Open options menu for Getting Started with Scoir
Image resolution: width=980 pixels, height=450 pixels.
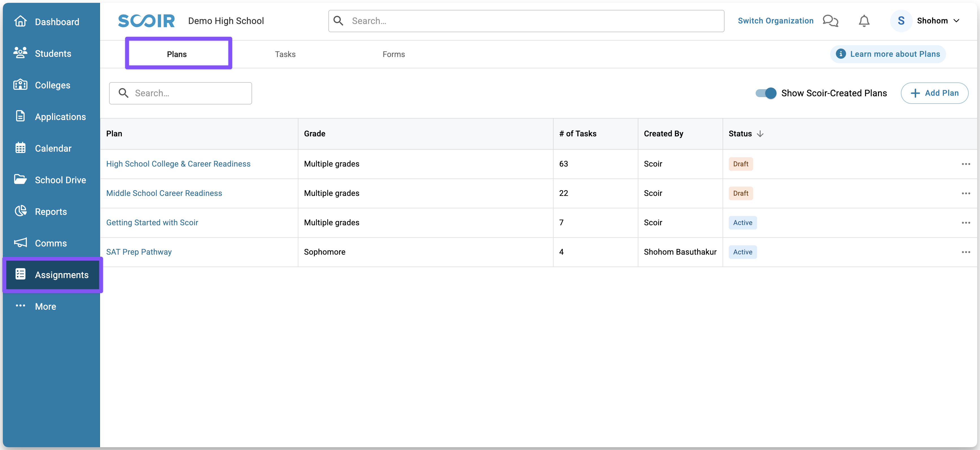point(966,223)
